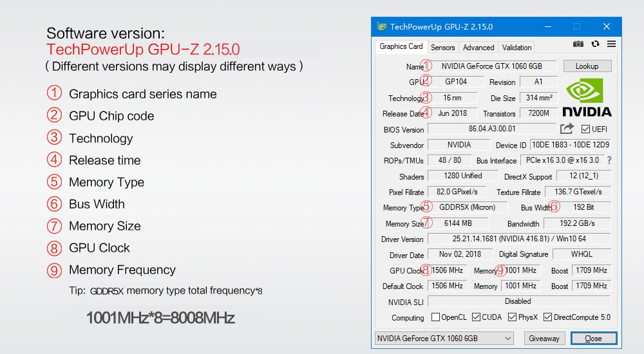Toggle the PhysX checkbox
The image size is (644, 354).
[512, 317]
